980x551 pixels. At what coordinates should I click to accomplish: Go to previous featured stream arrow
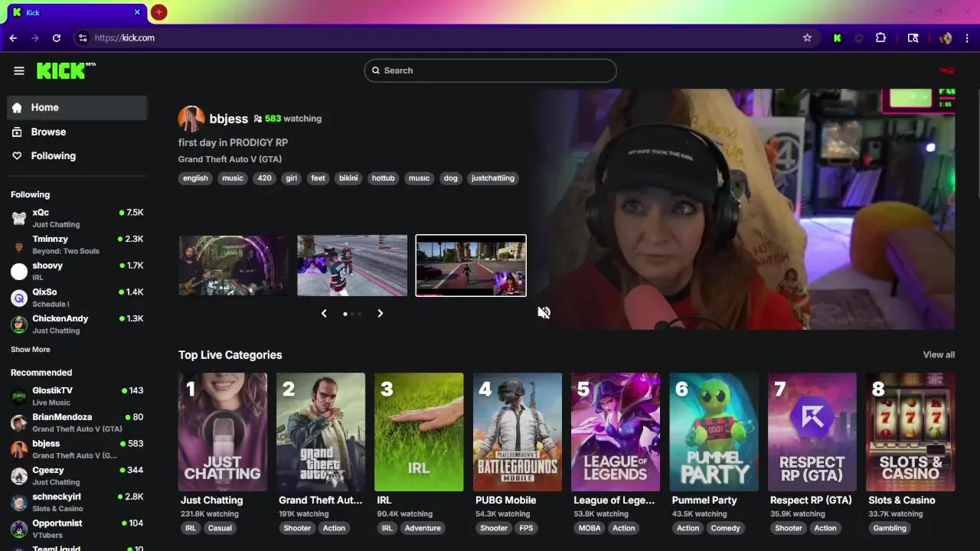[x=324, y=313]
